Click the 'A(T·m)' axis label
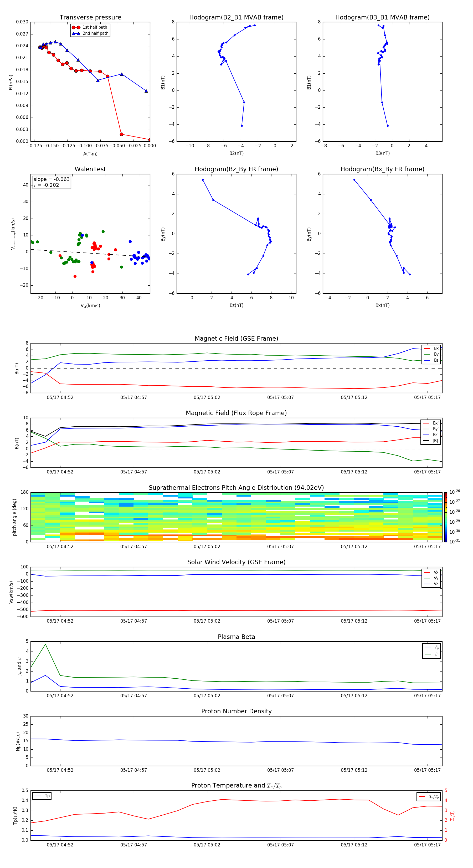Viewport: 473px width, 868px height. (x=90, y=154)
